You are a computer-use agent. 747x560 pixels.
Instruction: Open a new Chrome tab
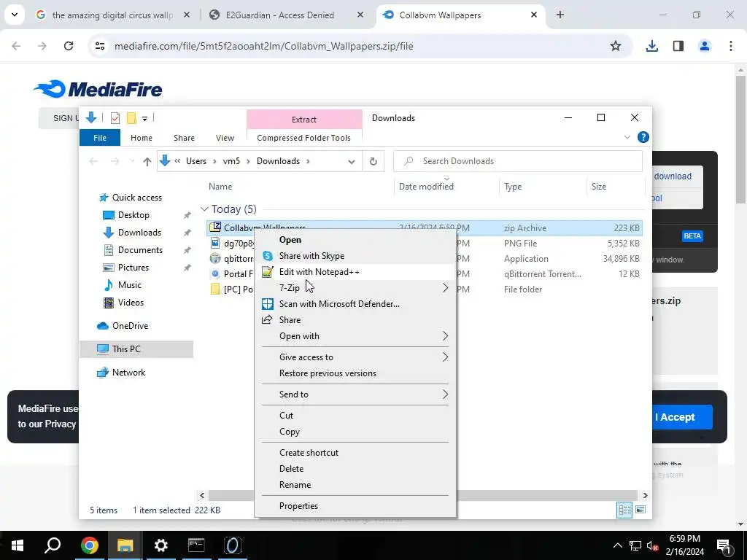(560, 15)
